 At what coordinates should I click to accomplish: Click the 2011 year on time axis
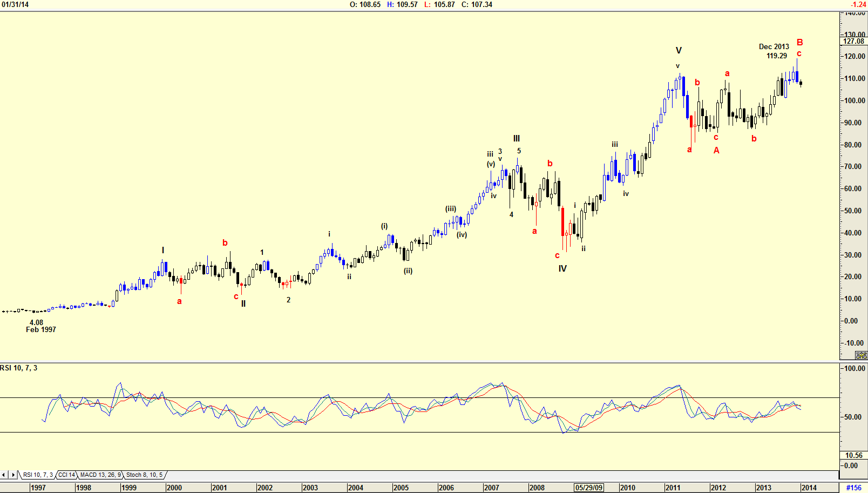(x=673, y=488)
